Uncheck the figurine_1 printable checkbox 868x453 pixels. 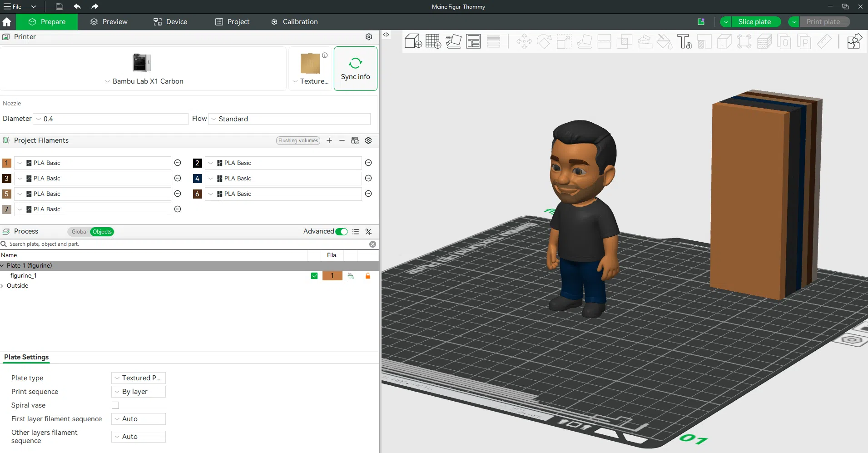pos(314,276)
